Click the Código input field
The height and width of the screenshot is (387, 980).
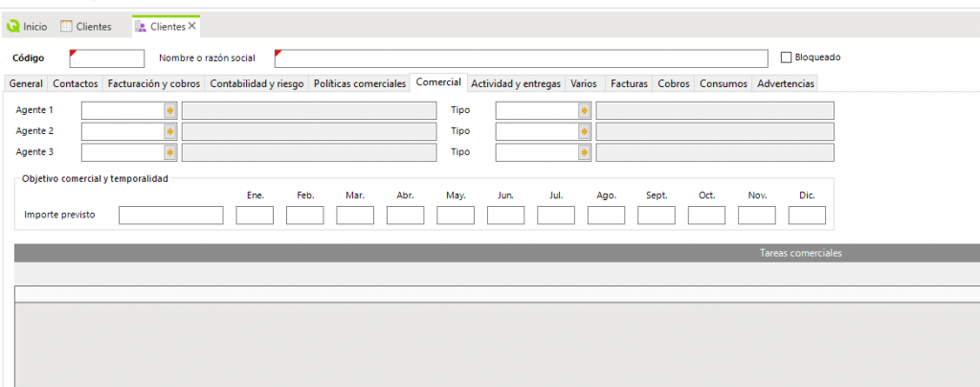pyautogui.click(x=107, y=58)
